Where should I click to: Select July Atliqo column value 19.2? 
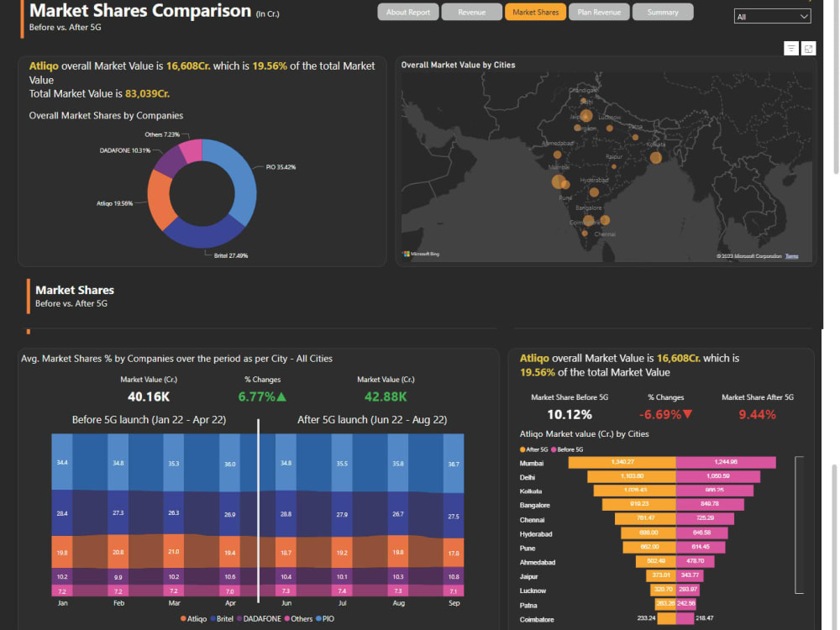(x=342, y=553)
